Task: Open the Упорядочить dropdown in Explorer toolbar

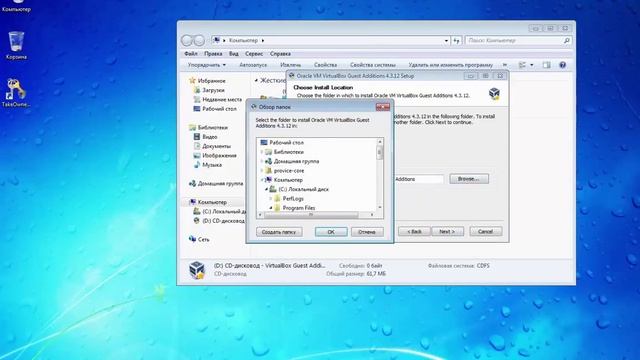Action: pyautogui.click(x=207, y=65)
